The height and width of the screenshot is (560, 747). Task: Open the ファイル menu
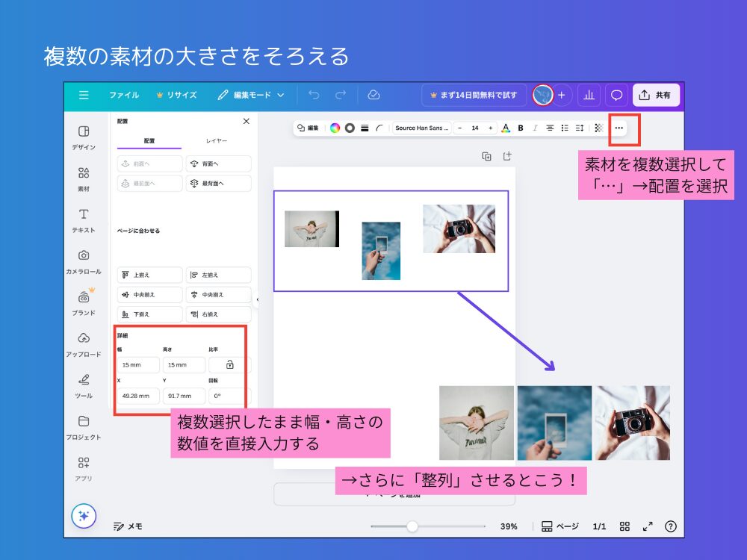125,95
